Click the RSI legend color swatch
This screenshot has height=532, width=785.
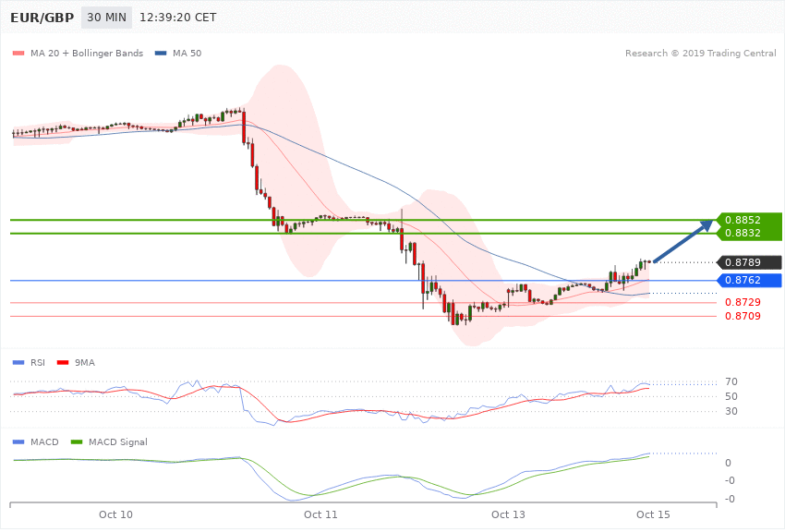coord(18,362)
